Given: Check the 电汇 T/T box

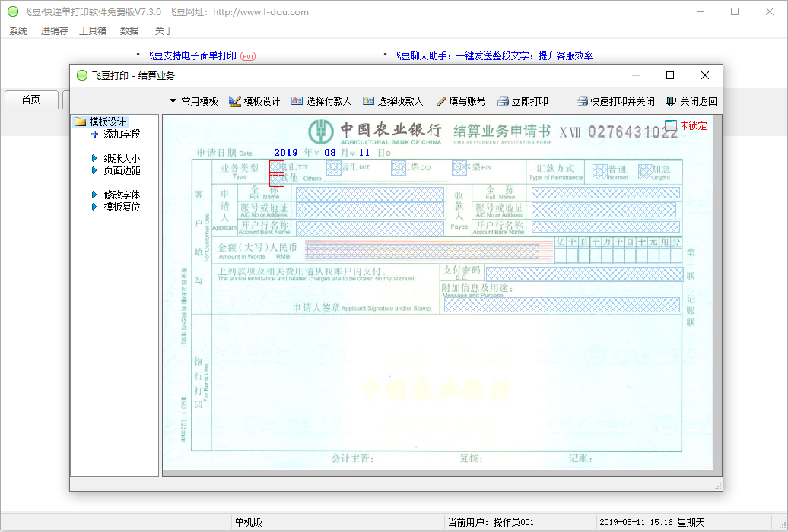Looking at the screenshot, I should pos(277,166).
